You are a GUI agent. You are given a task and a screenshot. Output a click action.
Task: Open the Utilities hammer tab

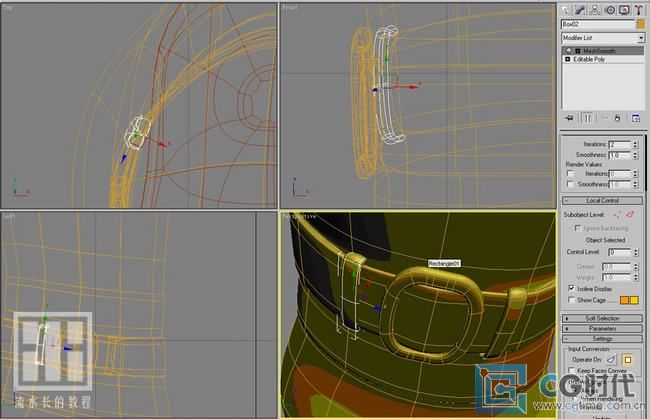coord(637,8)
